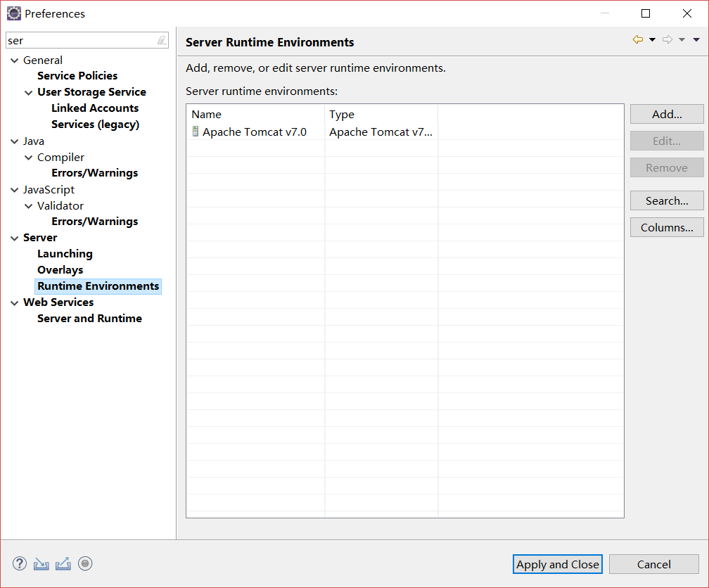Select the Web Services tree label
Screen dimensions: 709x588
point(58,302)
